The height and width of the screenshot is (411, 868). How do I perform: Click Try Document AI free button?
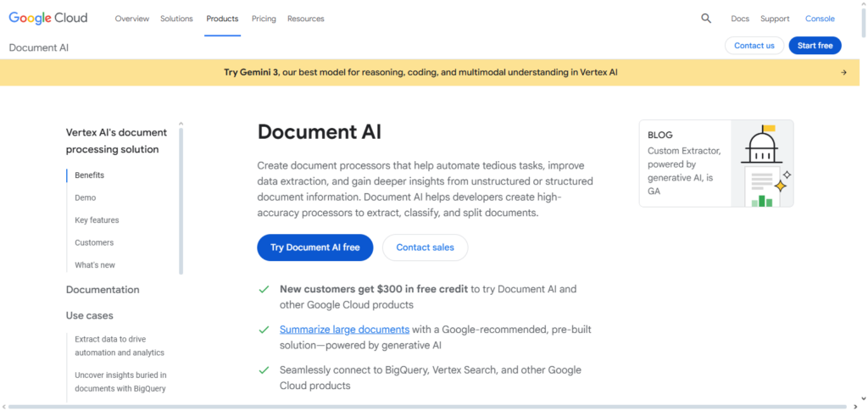pos(315,247)
